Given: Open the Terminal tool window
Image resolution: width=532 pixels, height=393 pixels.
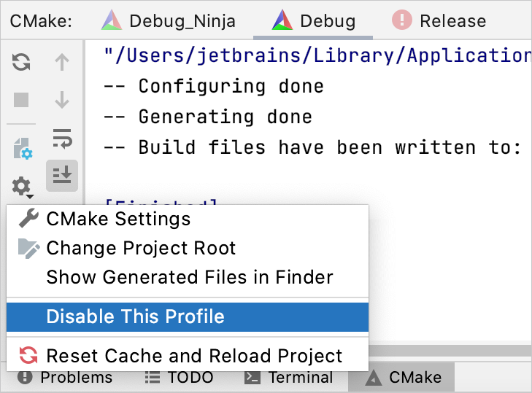Looking at the screenshot, I should click(289, 378).
